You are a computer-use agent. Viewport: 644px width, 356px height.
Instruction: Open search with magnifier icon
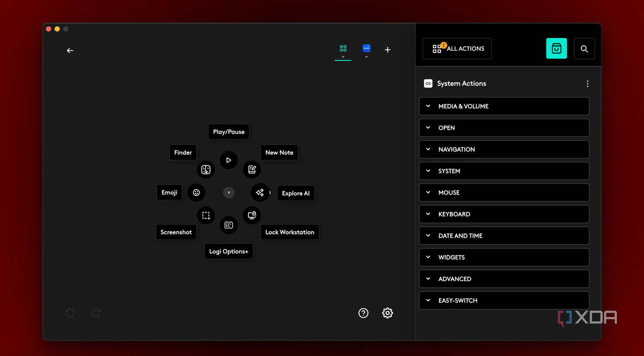tap(584, 49)
